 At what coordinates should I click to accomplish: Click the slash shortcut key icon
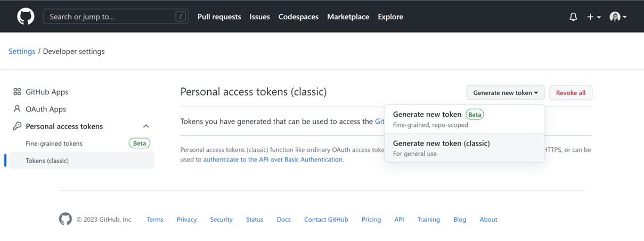coord(181,17)
